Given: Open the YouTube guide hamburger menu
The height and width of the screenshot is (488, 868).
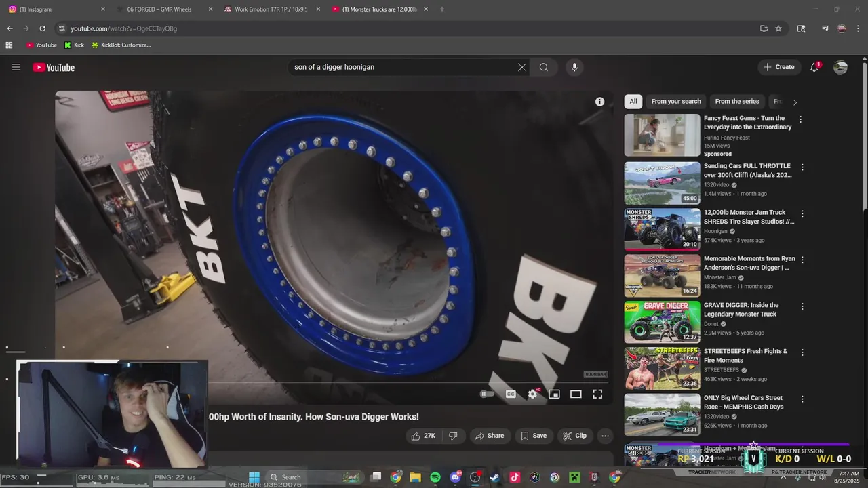Looking at the screenshot, I should pos(16,67).
